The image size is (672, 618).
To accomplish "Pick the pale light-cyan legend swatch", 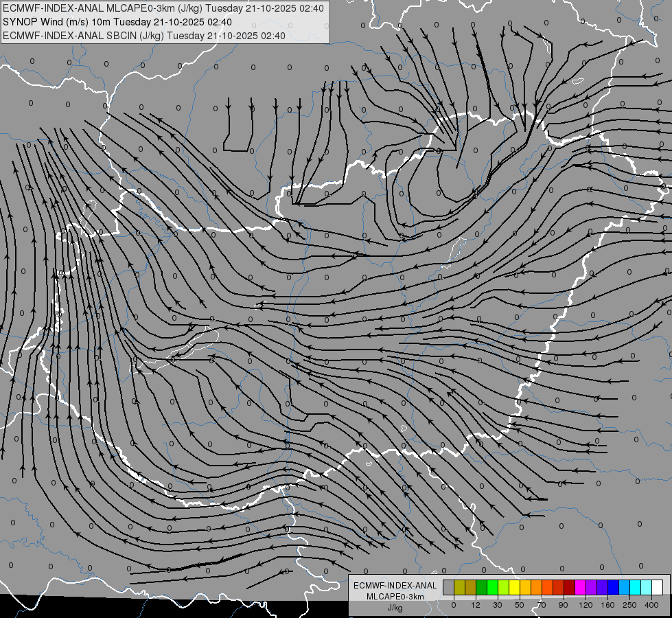I will coord(647,587).
